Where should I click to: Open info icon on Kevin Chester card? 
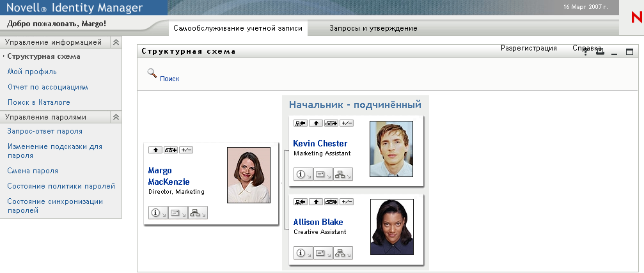pos(304,174)
